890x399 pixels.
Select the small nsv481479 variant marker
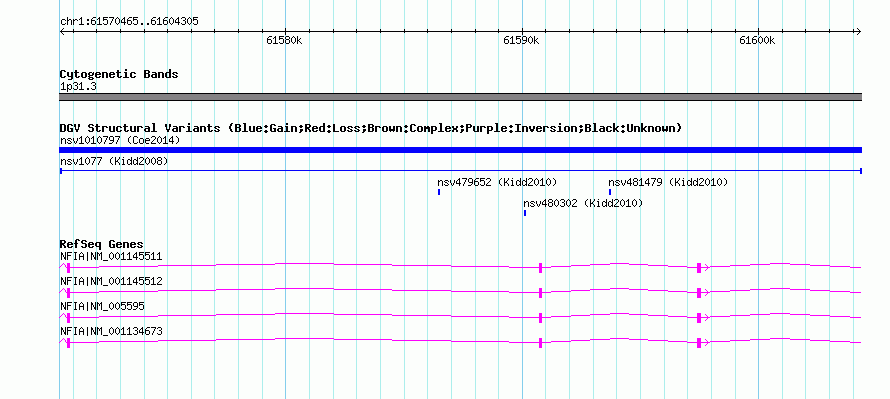click(x=610, y=192)
